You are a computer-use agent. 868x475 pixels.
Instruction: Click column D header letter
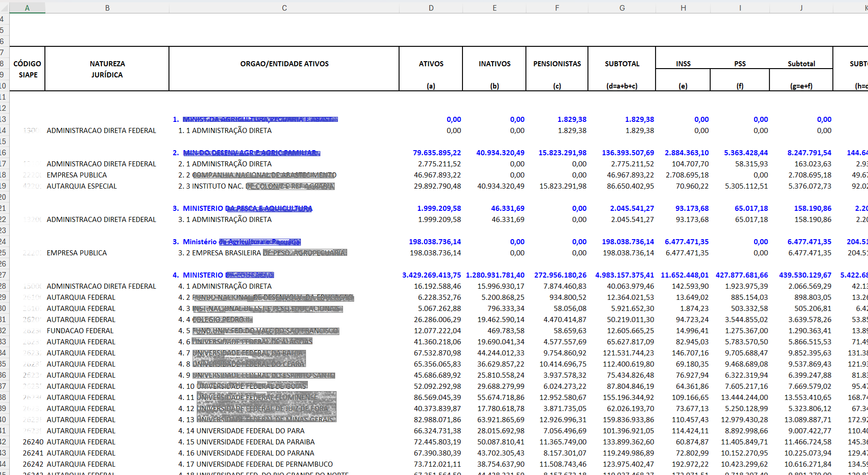tap(431, 8)
